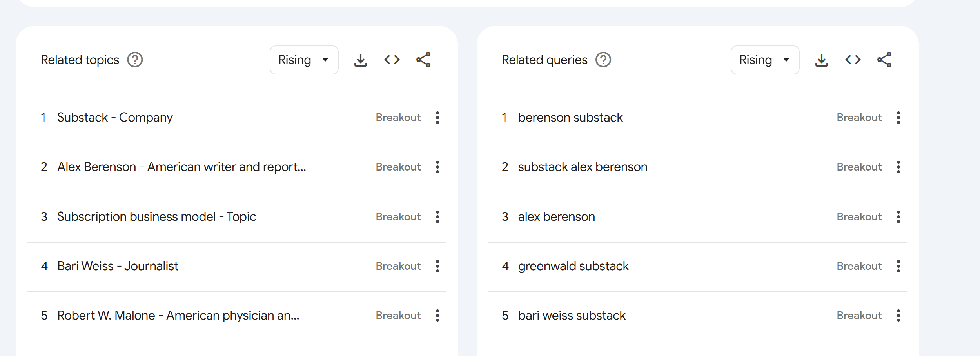Click Breakout label for greenwald substack
Screen dimensions: 980x356
[x=859, y=266]
